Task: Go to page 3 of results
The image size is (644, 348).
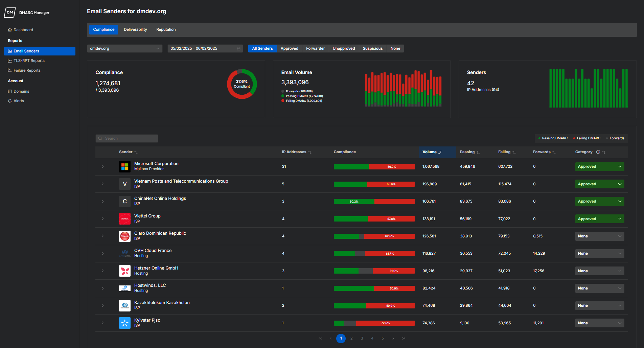Action: coord(362,338)
